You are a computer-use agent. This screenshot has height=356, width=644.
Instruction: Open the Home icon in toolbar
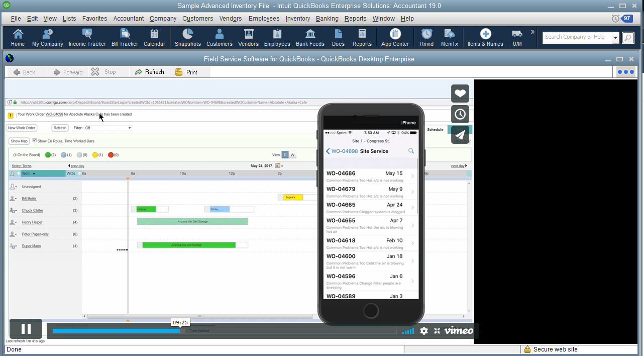[18, 38]
